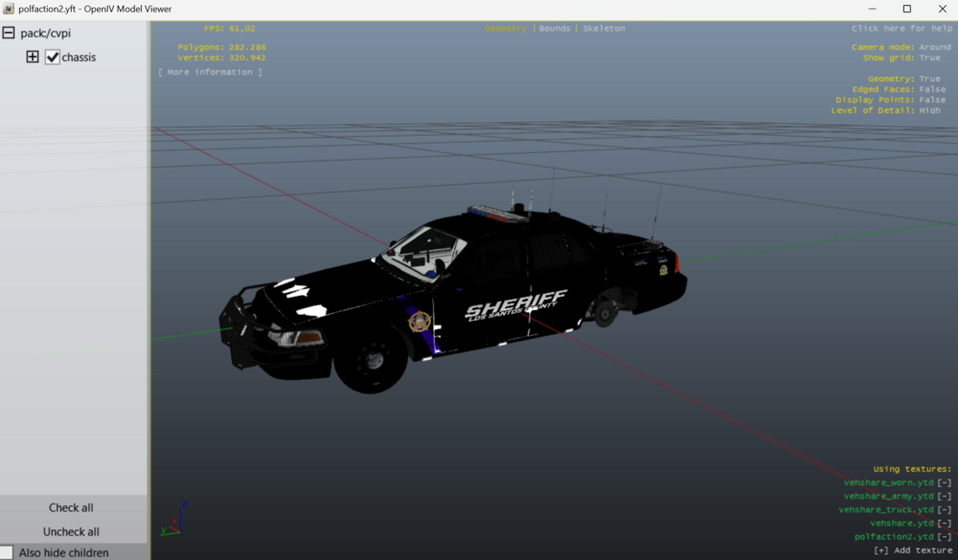Switch to the Bounds view tab
Image resolution: width=958 pixels, height=560 pixels.
point(554,28)
